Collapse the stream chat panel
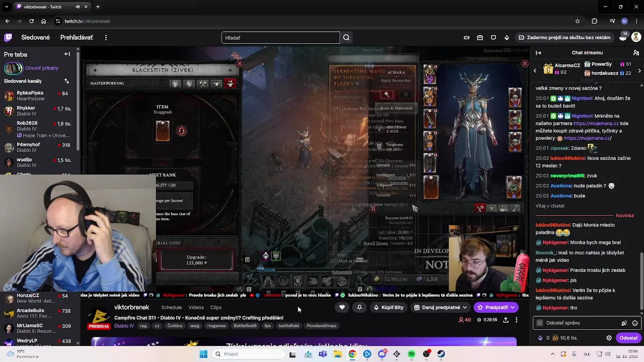The height and width of the screenshot is (362, 644). click(538, 52)
